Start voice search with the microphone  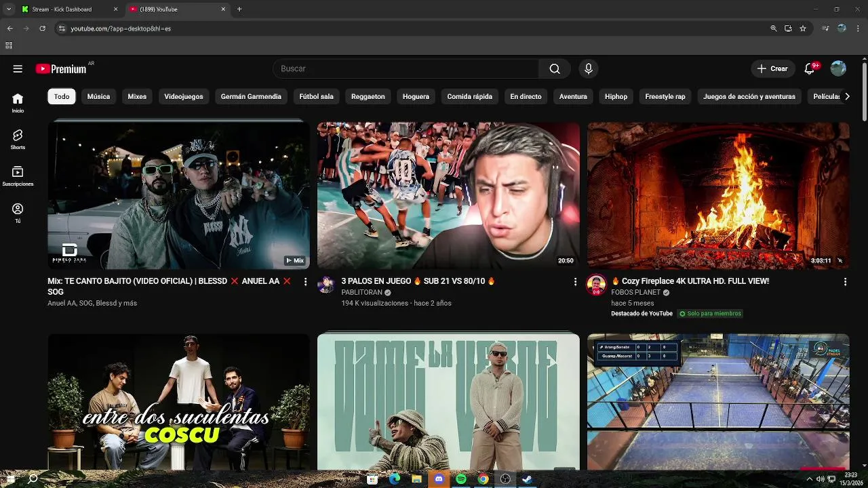(589, 68)
